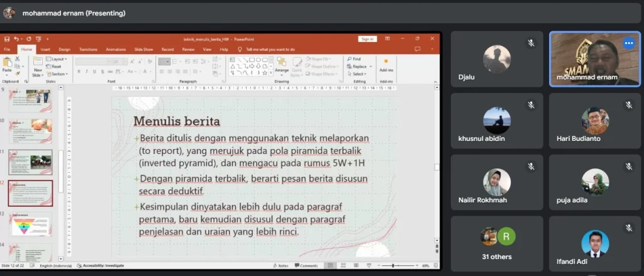Toggle Underline formatting
This screenshot has width=644, height=276.
pos(94,72)
